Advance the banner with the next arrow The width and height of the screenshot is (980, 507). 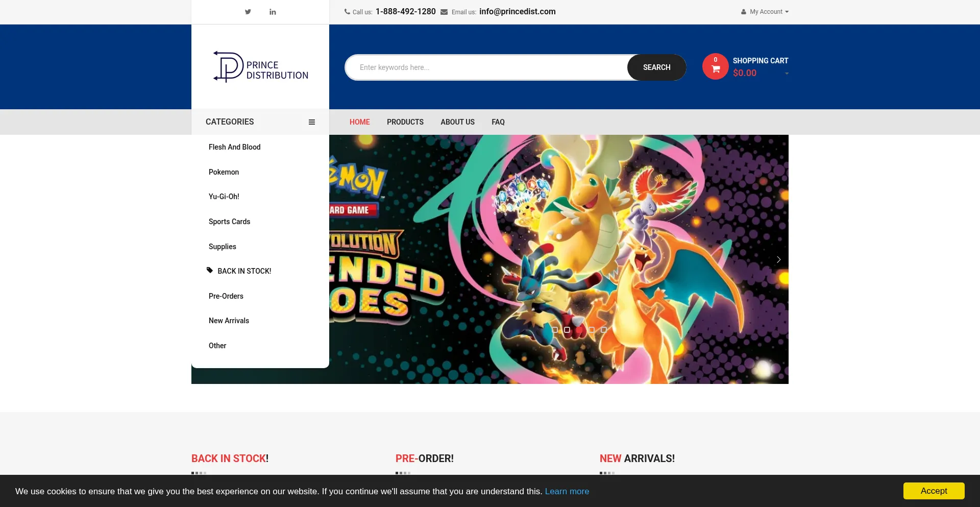pos(778,259)
